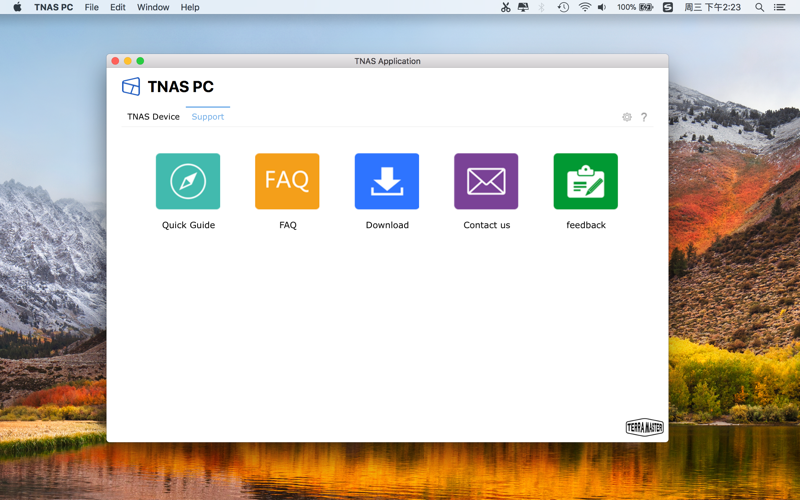The width and height of the screenshot is (800, 500).
Task: Click the battery 100% indicator
Action: [635, 7]
